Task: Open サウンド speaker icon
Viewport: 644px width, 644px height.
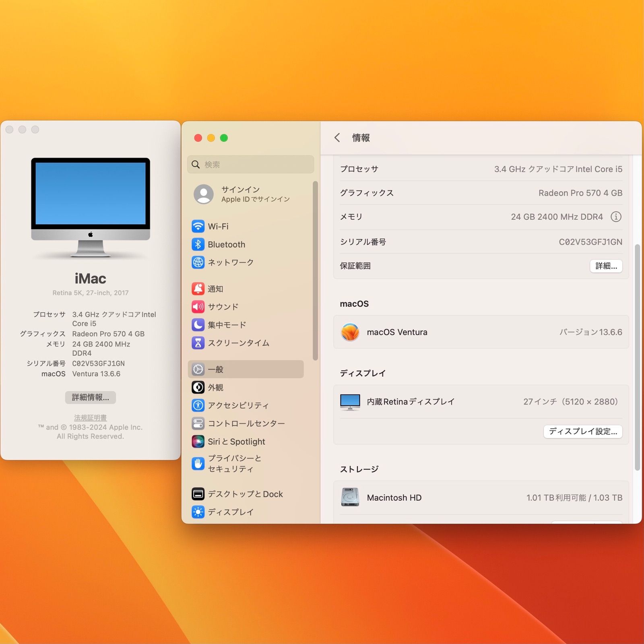Action: coord(198,307)
